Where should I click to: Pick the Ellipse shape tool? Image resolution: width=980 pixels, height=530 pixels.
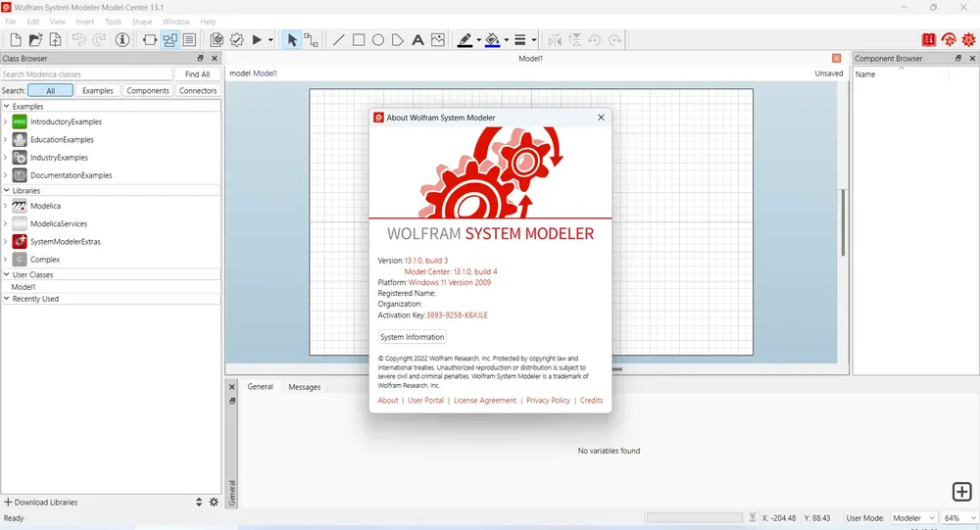[378, 40]
